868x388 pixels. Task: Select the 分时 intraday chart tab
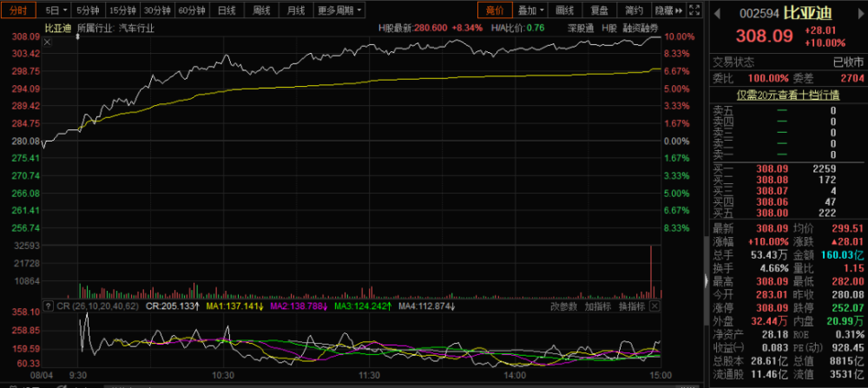pos(19,10)
